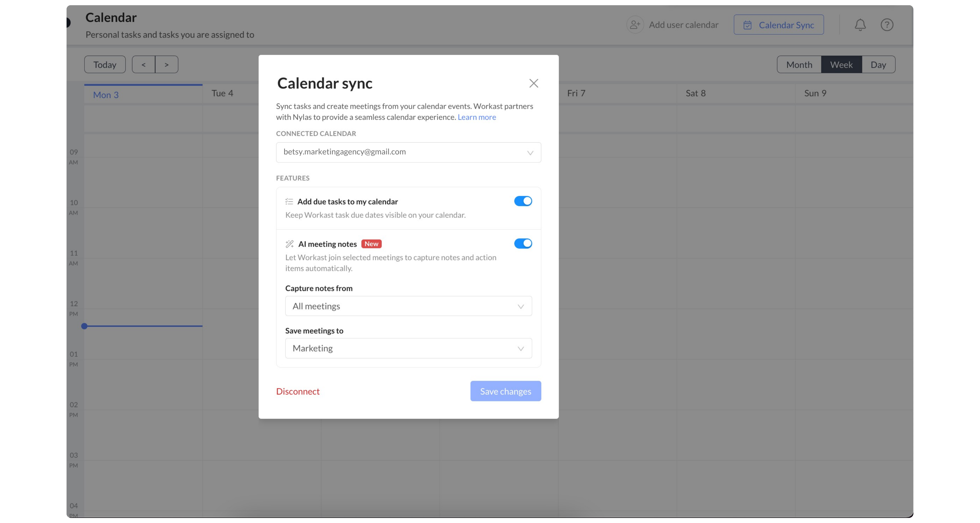Screen dimensions: 980x523
Task: Click the 'Add due tasks to my calendar' title
Action: coord(347,201)
